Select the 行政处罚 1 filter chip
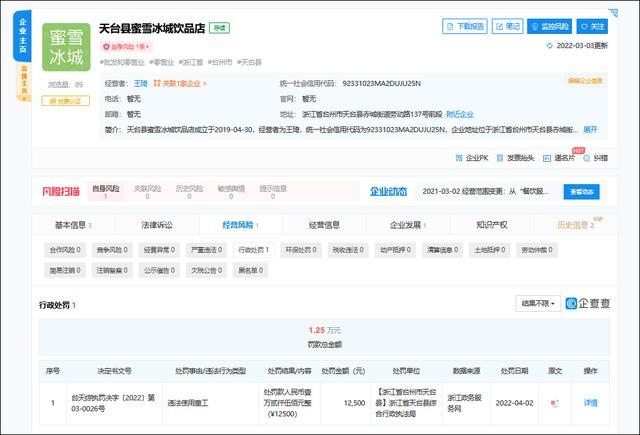This screenshot has height=435, width=640. pyautogui.click(x=253, y=250)
